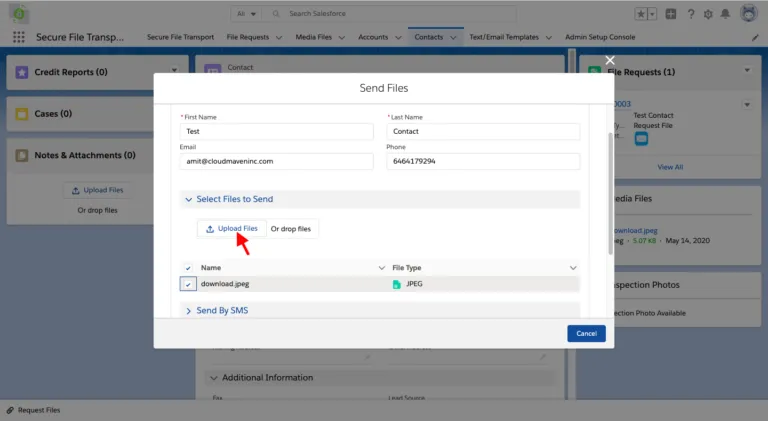
Task: Click the Name column header
Action: (x=211, y=268)
